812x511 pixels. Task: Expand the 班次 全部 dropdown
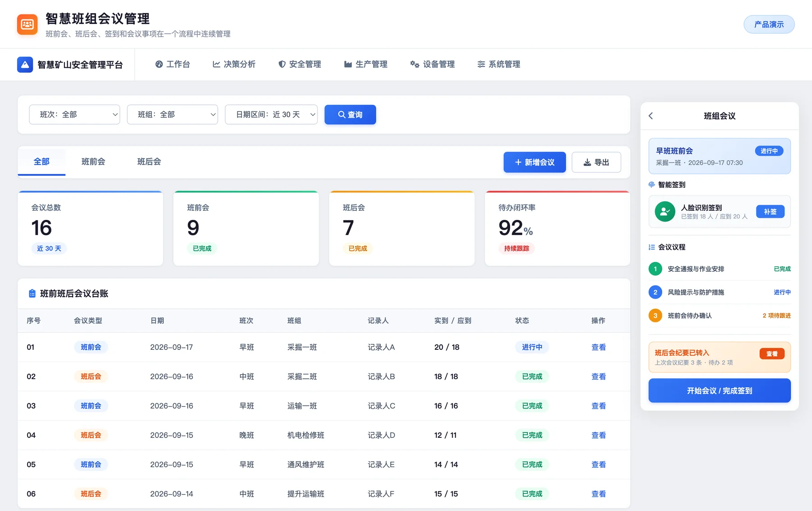[74, 115]
